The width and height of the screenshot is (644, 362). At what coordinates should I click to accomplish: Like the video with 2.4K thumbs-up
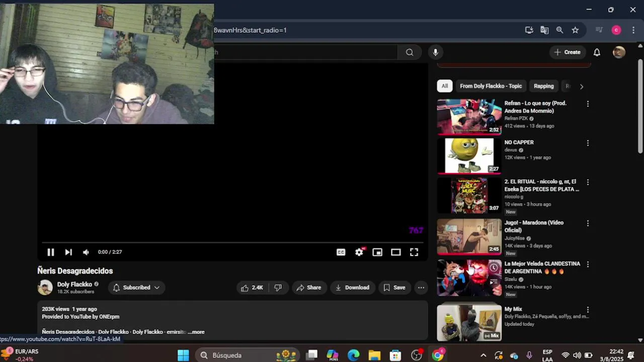(x=253, y=288)
